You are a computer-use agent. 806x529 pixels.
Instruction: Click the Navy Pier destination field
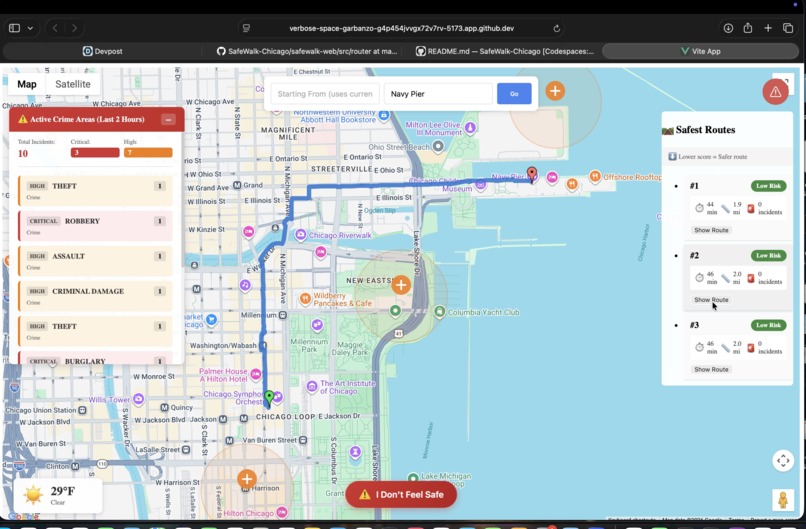(438, 94)
